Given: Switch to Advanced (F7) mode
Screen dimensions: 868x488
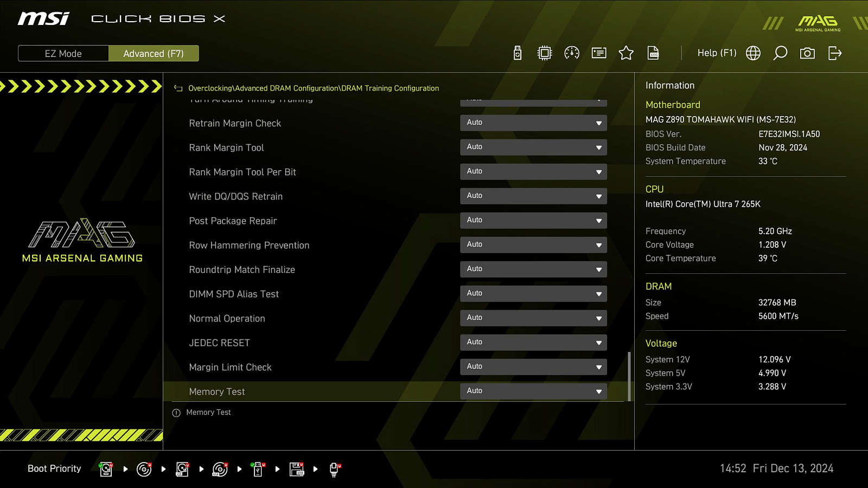Looking at the screenshot, I should tap(154, 54).
